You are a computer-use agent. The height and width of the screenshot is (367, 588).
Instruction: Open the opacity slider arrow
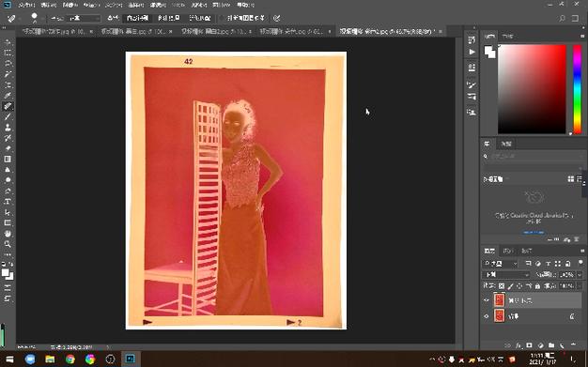[x=580, y=275]
